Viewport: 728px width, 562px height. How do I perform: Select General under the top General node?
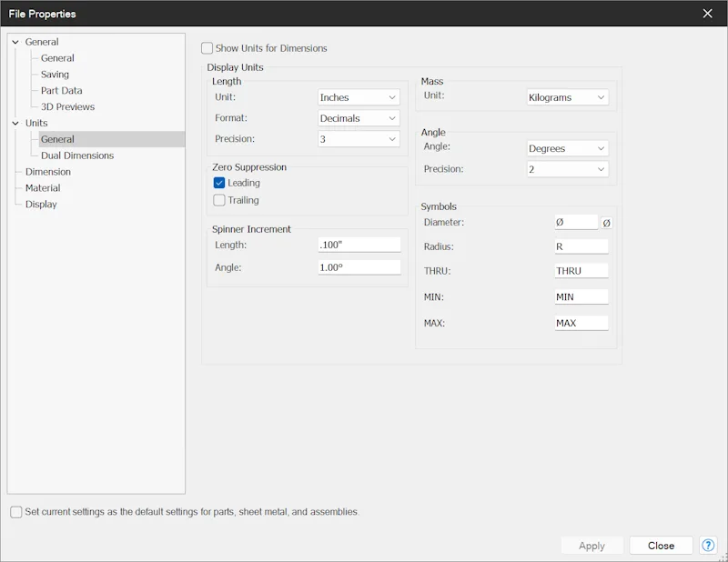(57, 58)
